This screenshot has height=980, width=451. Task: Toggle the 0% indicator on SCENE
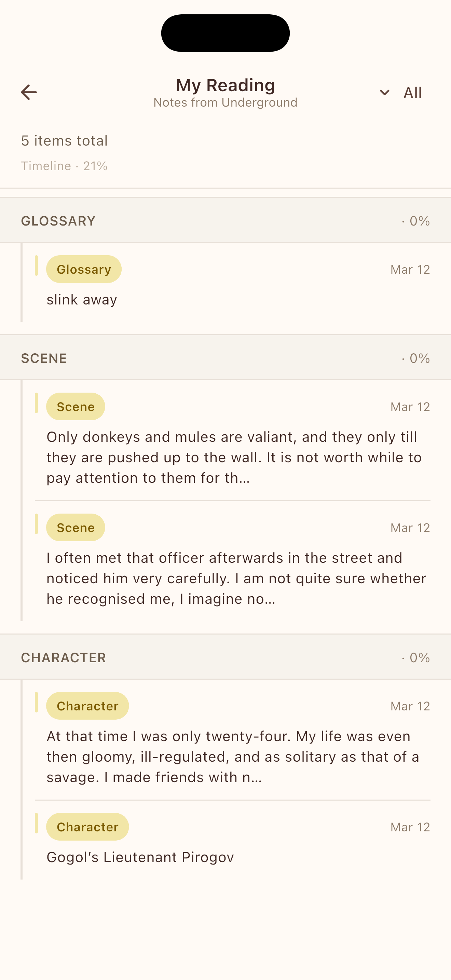pos(417,358)
